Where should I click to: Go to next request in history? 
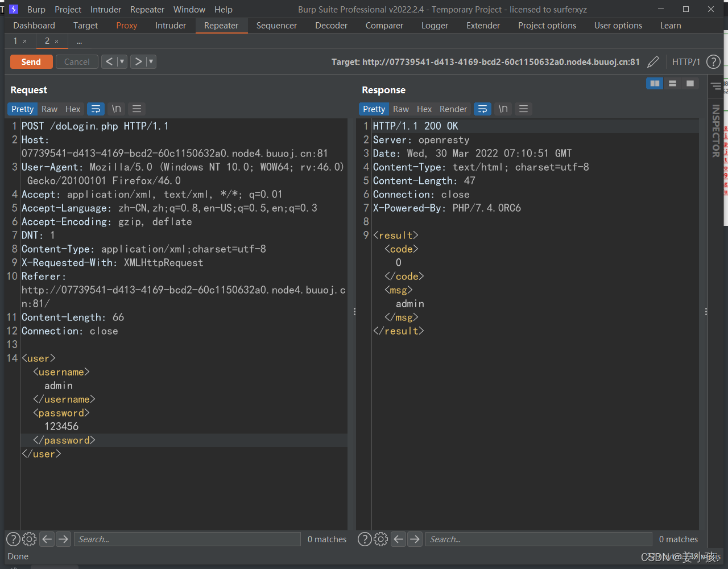(138, 62)
